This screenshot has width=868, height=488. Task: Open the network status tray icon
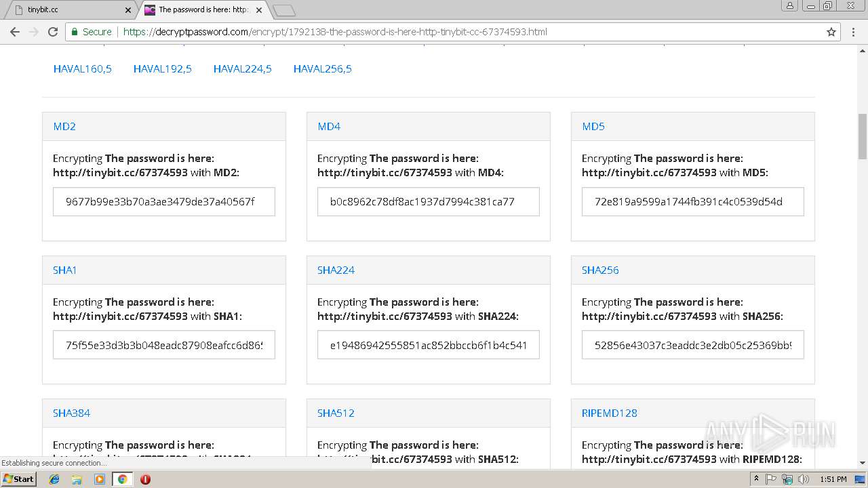point(787,479)
